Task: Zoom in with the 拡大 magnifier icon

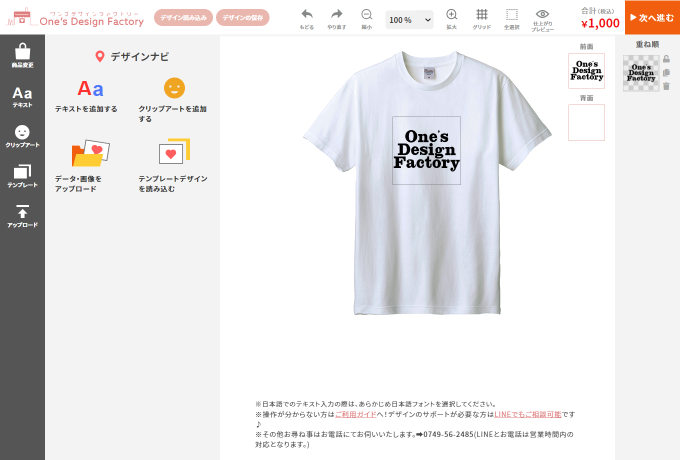Action: tap(452, 15)
